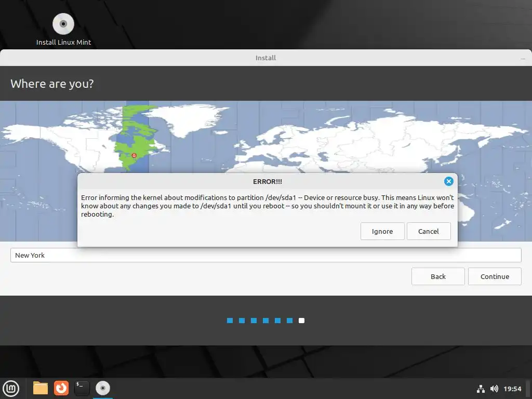Click the 'Where are you?' heading
This screenshot has height=399, width=532.
(52, 84)
